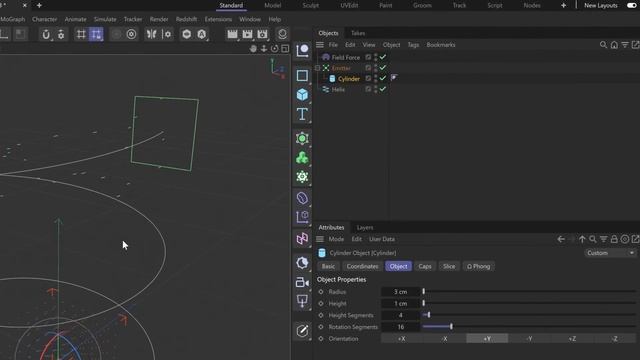Open the User Data menu

(382, 239)
